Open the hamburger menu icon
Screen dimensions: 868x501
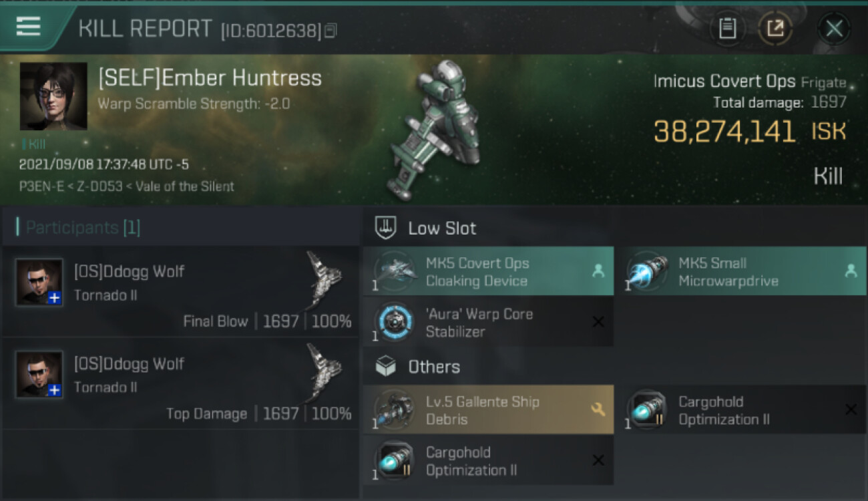(x=29, y=27)
